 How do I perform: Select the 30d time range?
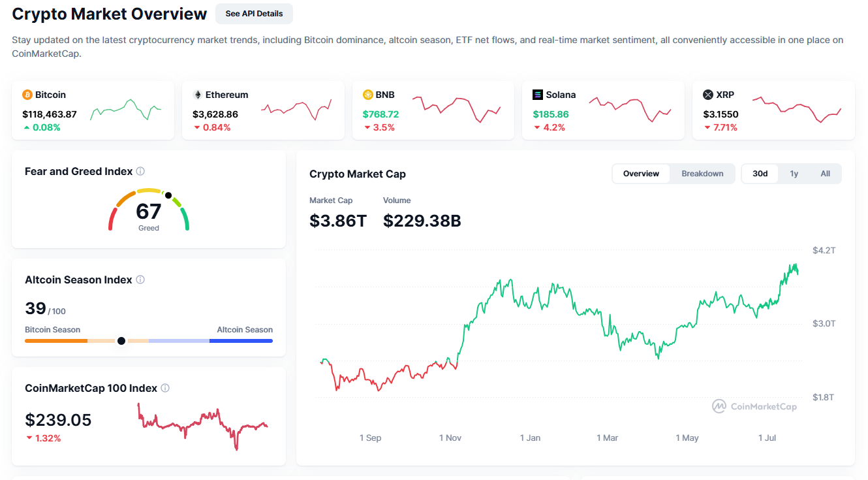(760, 174)
